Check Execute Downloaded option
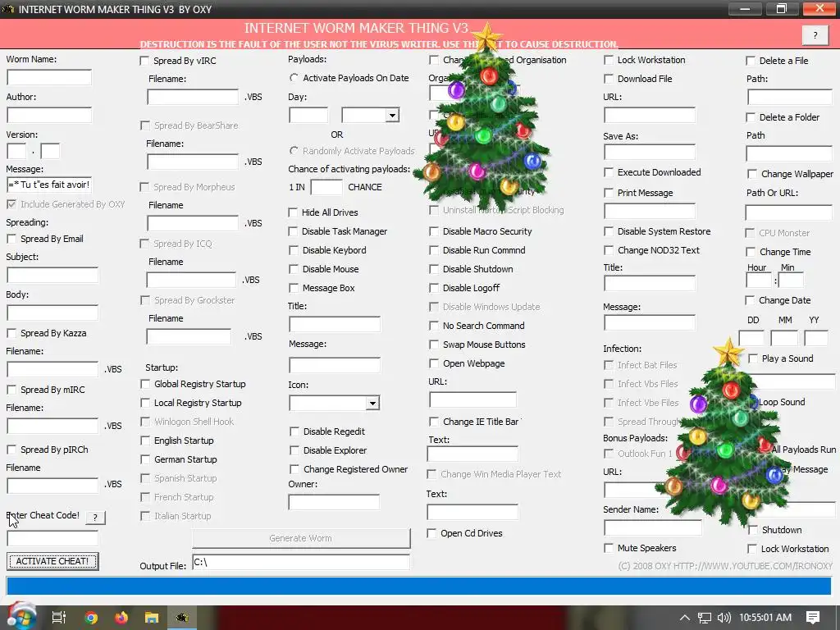The height and width of the screenshot is (630, 840). pyautogui.click(x=609, y=172)
